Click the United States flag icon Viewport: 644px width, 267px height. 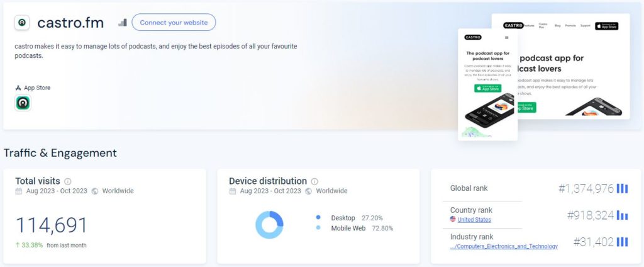453,219
